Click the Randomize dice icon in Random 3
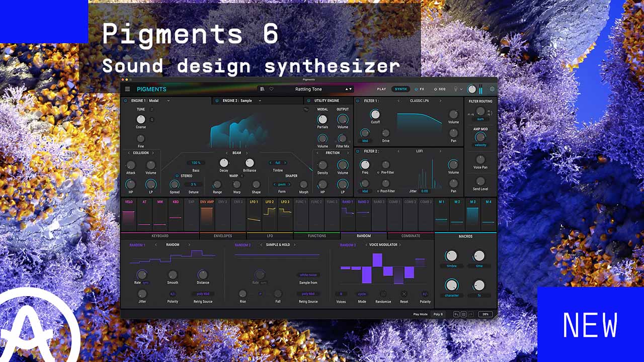This screenshot has width=644, height=362. [383, 294]
